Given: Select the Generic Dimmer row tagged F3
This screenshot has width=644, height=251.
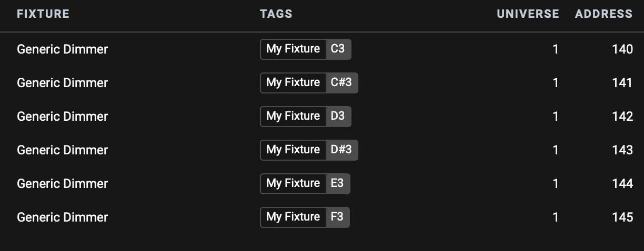Looking at the screenshot, I should point(62,217).
